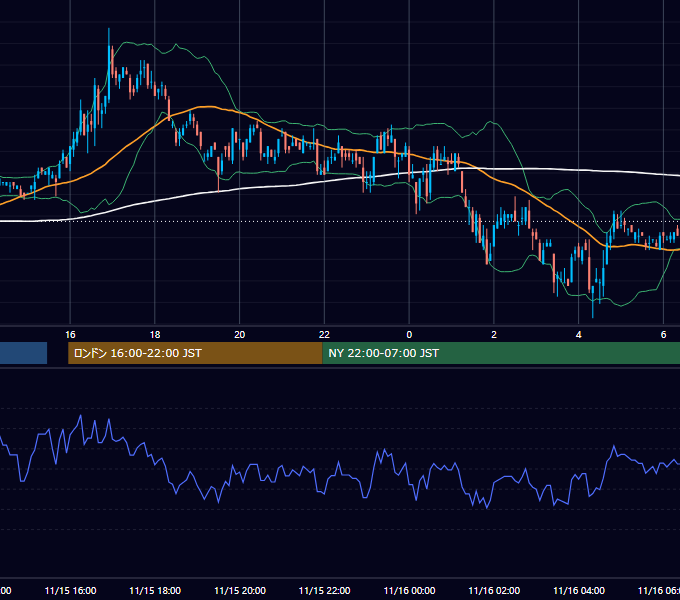This screenshot has width=680, height=600.
Task: Click hour label 20 on the price chart axis
Action: tap(240, 335)
